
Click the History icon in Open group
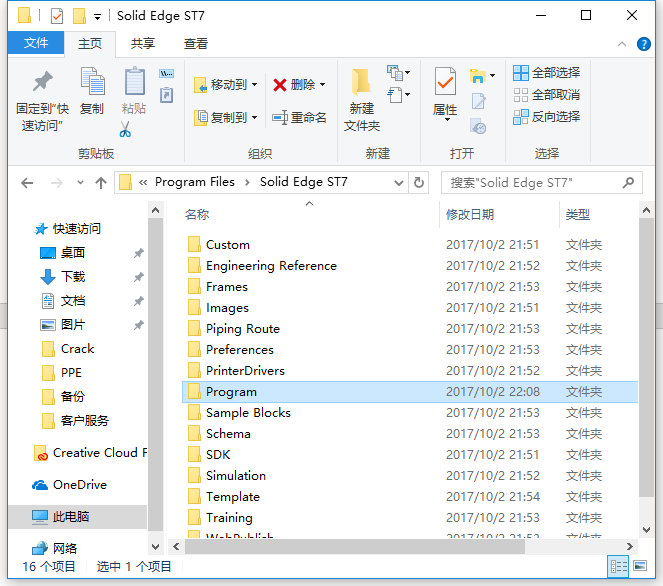pos(478,126)
